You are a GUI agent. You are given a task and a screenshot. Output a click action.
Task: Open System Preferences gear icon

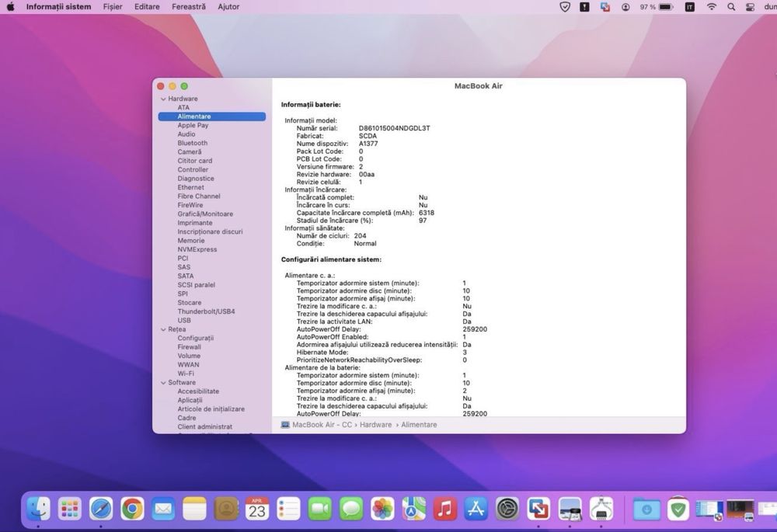(x=507, y=509)
